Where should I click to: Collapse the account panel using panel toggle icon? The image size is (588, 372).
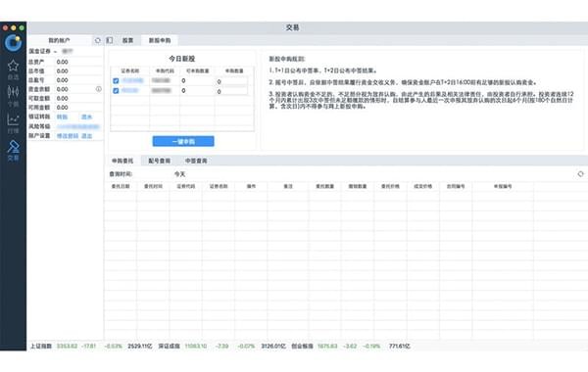click(x=110, y=40)
